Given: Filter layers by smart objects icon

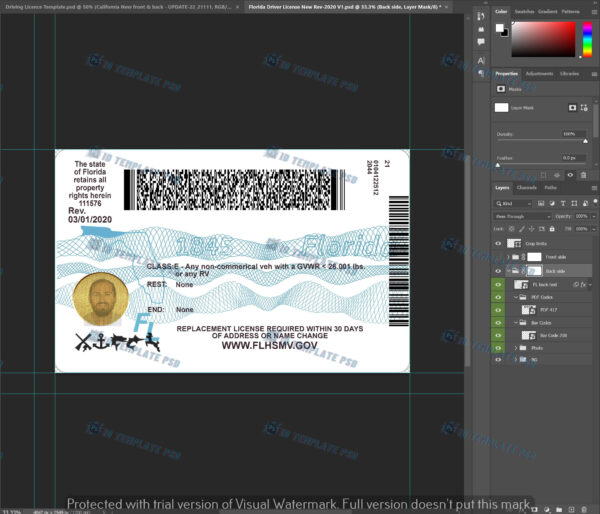Looking at the screenshot, I should [x=585, y=203].
